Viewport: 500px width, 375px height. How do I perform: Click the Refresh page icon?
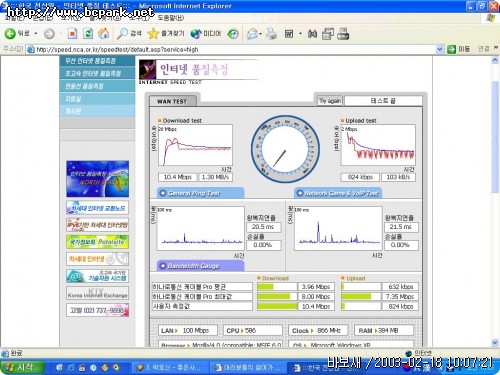tap(88, 34)
